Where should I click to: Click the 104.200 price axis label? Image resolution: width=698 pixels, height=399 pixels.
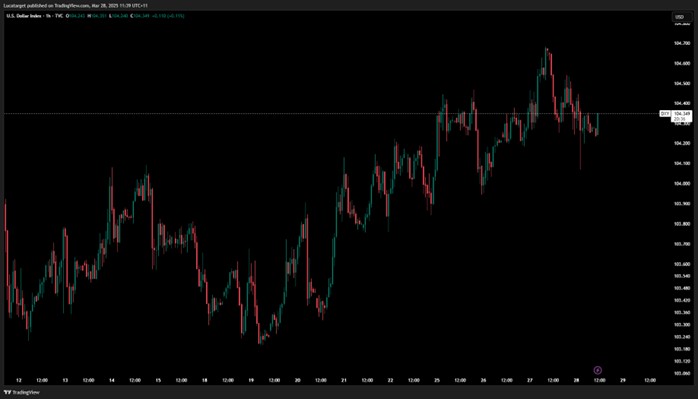click(x=682, y=144)
